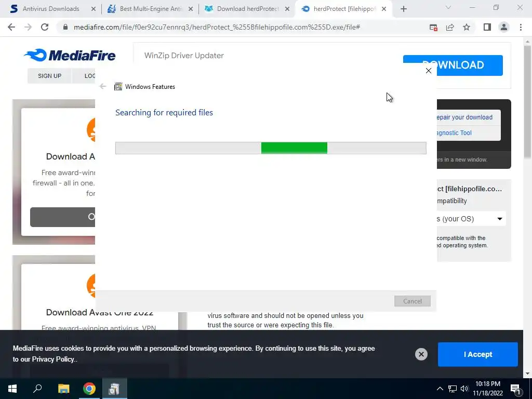Dismiss the cookie banner with X
Viewport: 532px width, 399px height.
(x=421, y=354)
